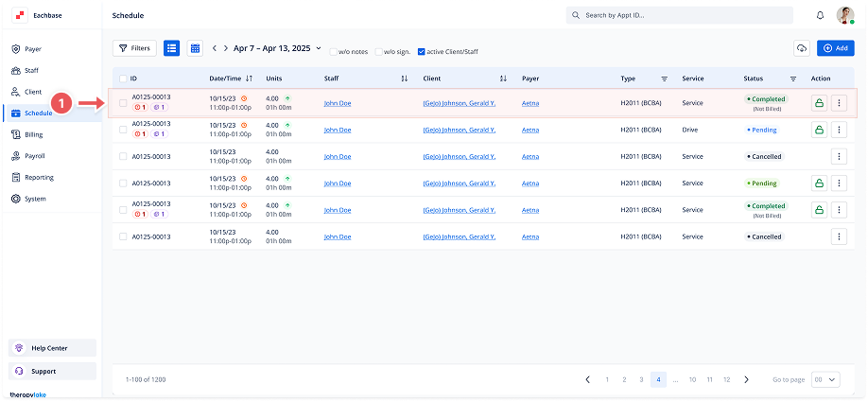
Task: Open three-dot action menu in the first row
Action: point(839,103)
